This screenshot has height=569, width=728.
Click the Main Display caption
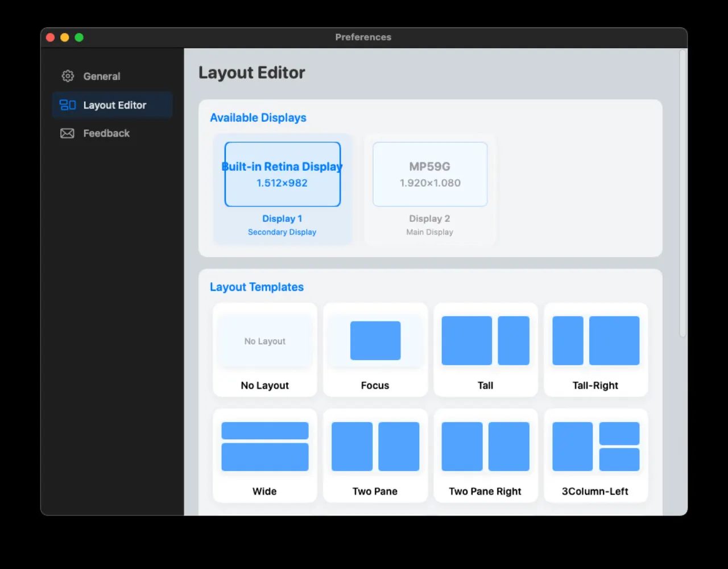(x=429, y=232)
